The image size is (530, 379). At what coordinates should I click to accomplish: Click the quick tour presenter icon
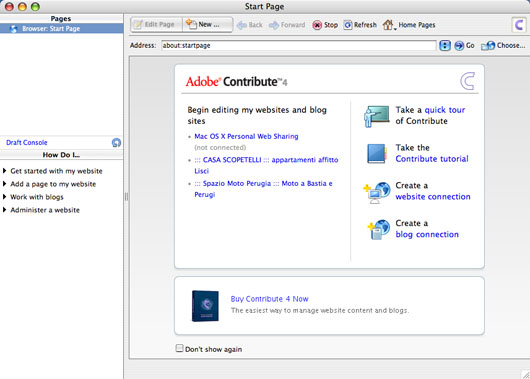(x=377, y=117)
